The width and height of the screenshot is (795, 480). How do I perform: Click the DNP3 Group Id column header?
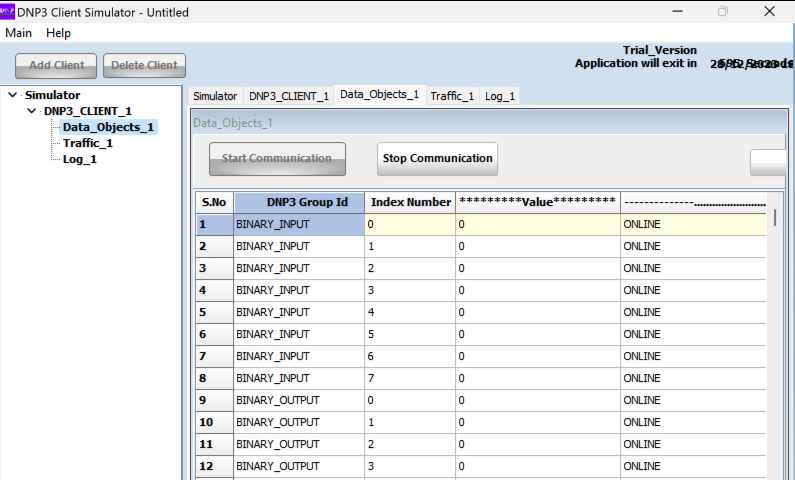click(x=299, y=202)
